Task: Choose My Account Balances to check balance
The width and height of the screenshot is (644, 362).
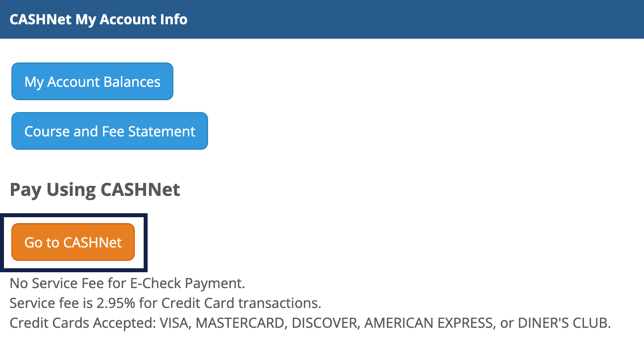Action: (92, 81)
